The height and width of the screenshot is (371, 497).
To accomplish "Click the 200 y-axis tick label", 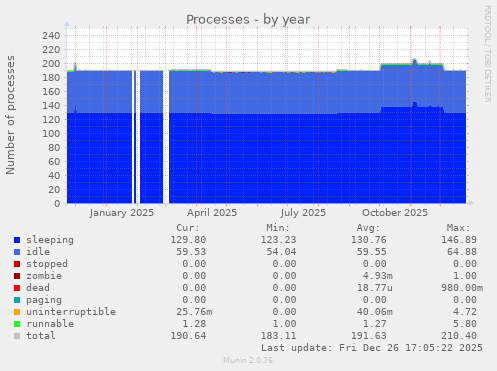I will coord(51,64).
